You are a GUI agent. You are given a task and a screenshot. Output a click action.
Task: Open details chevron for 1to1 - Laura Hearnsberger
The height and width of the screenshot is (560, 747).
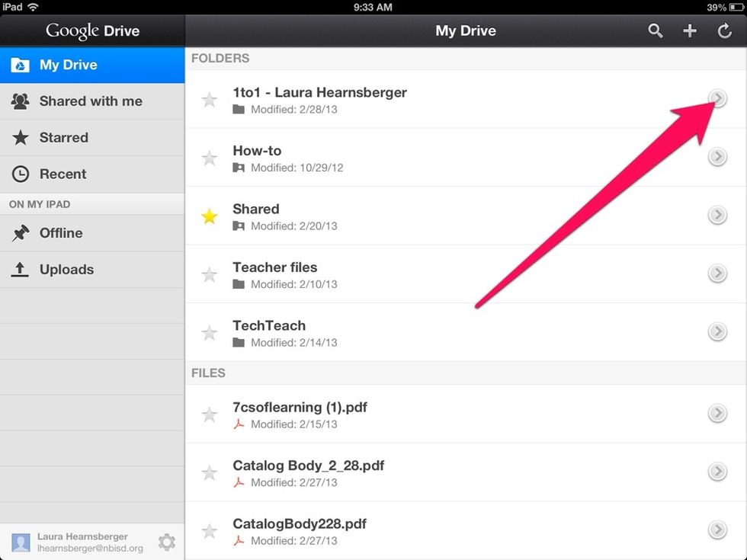coord(717,98)
